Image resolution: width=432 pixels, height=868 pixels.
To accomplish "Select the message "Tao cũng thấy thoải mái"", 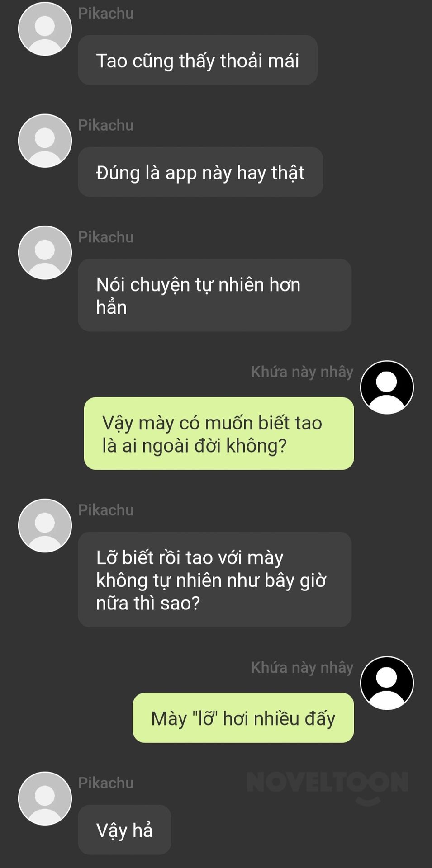I will [198, 60].
